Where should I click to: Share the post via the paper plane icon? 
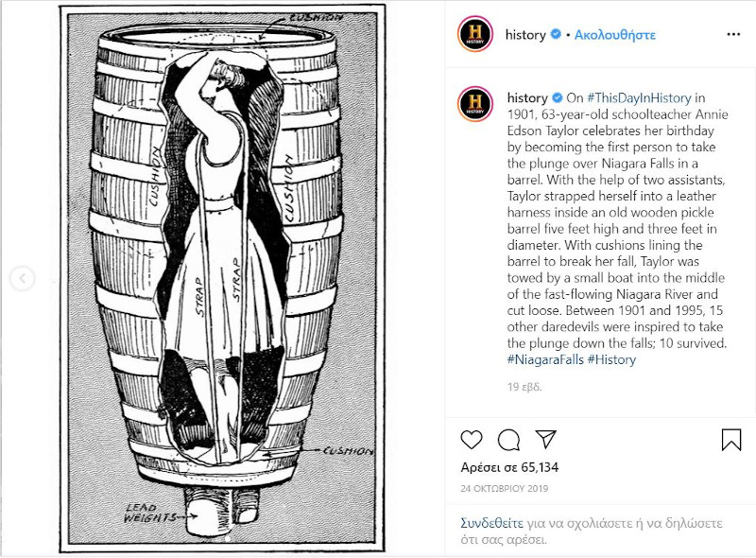[546, 439]
